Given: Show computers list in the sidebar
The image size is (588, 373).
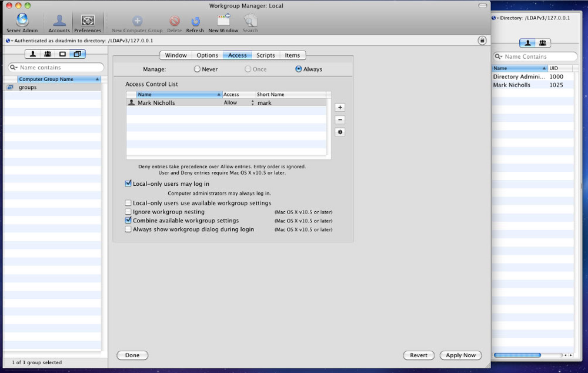Looking at the screenshot, I should pyautogui.click(x=62, y=54).
